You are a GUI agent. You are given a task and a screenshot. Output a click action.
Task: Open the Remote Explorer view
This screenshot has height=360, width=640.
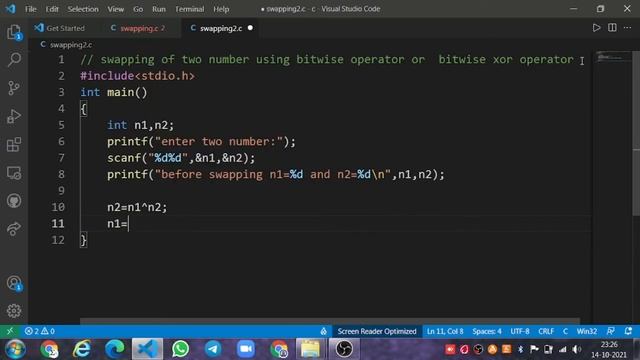14,173
